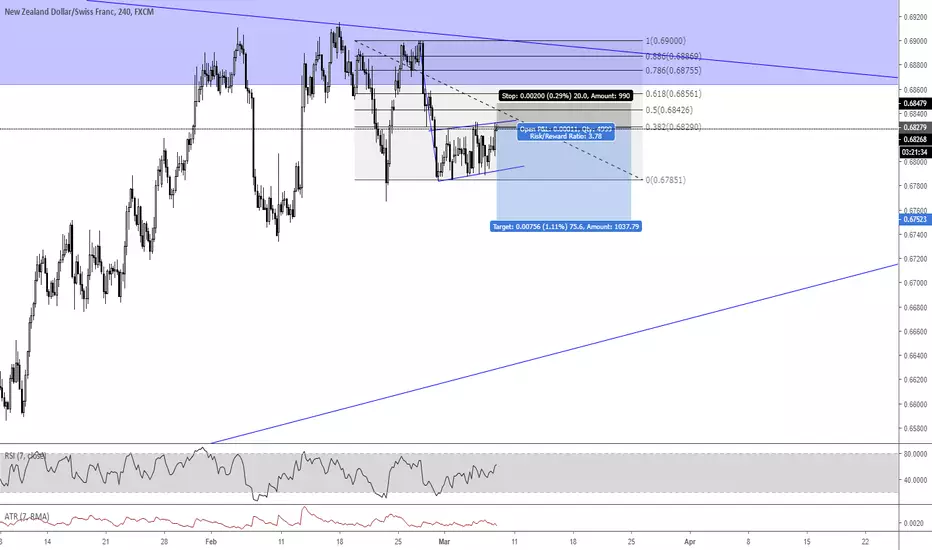Click the blue 0.67523 target price tag
Image resolution: width=932 pixels, height=550 pixels.
915,219
